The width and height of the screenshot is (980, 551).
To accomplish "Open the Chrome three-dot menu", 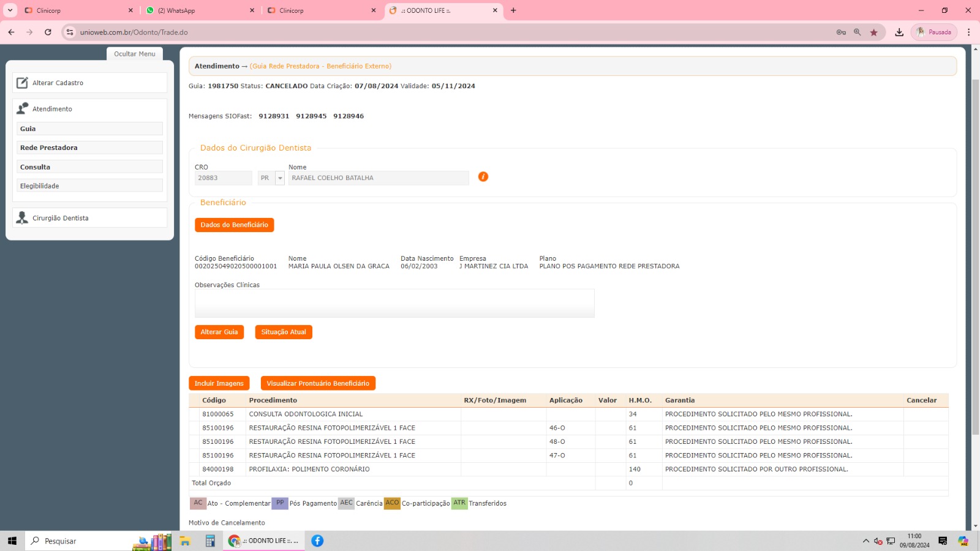I will (x=968, y=32).
